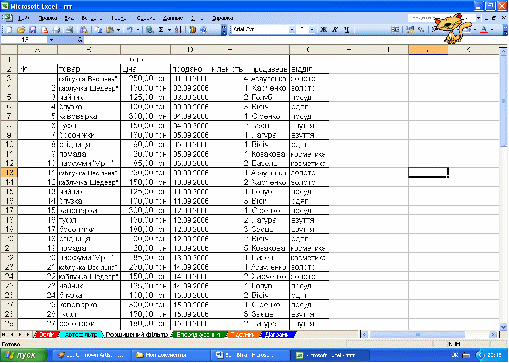Expand the font name dropdown
This screenshot has width=509, height=363.
click(x=292, y=30)
